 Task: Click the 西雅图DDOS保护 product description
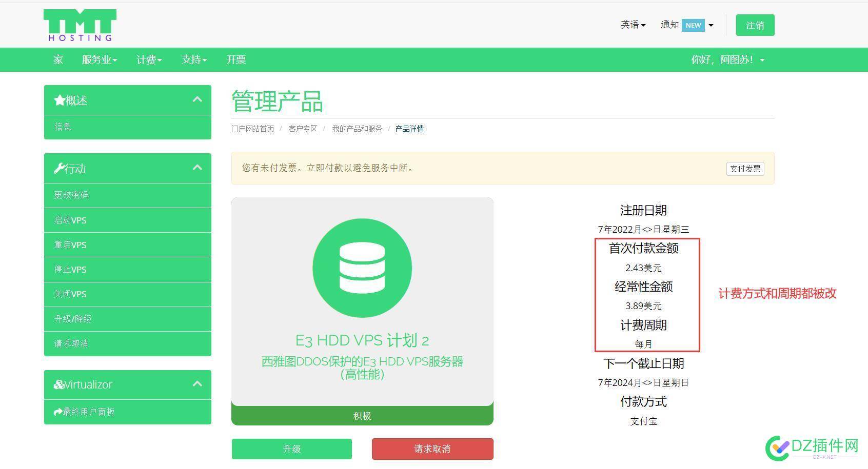[x=362, y=368]
